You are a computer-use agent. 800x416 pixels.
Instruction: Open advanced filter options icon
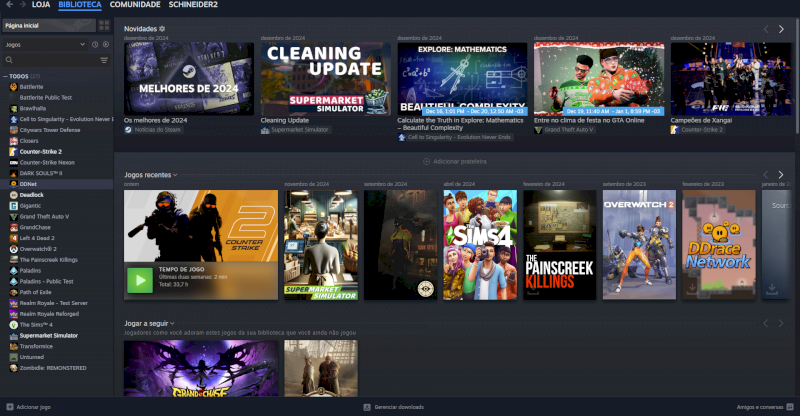pos(104,60)
